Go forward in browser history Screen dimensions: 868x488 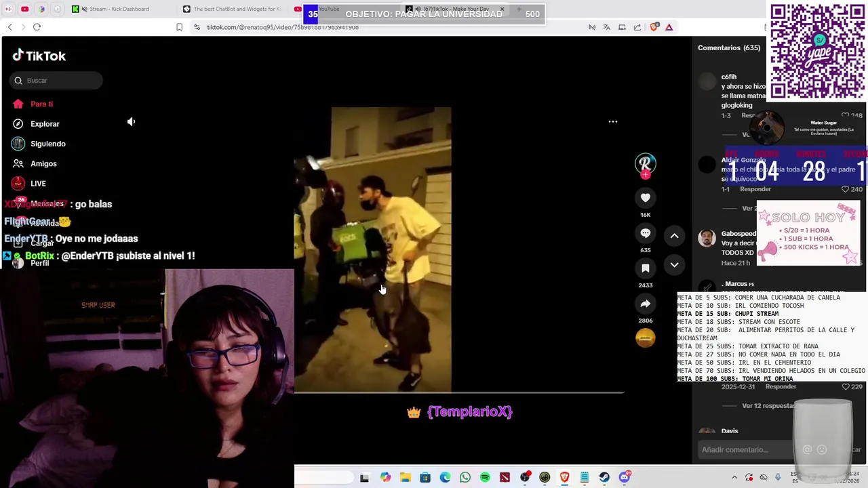pos(23,27)
